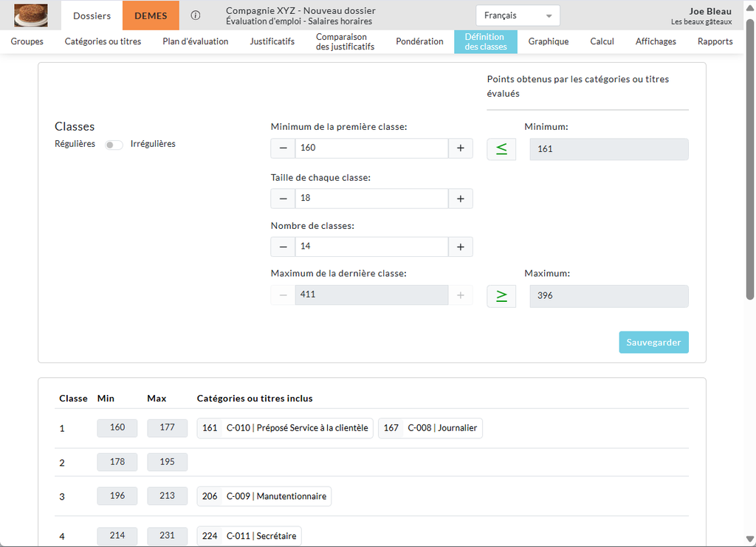Screen dimensions: 756x547
Task: Click the C-010 Préposé Service à la clientèle chip
Action: [285, 428]
